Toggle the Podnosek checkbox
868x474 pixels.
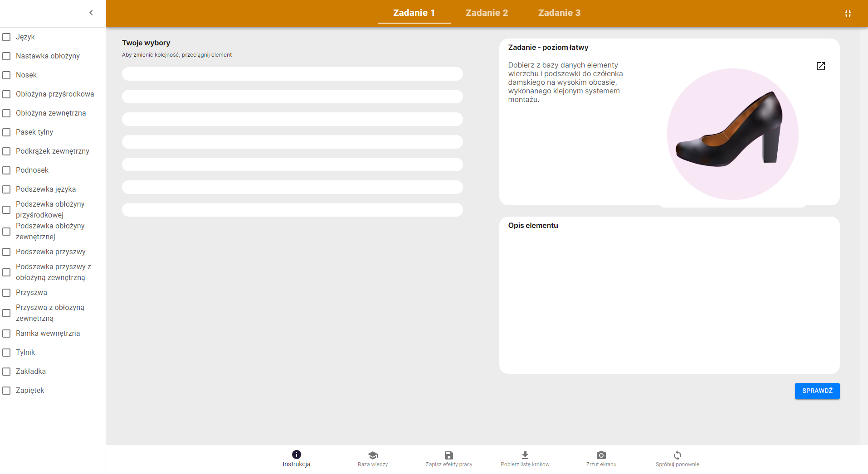pyautogui.click(x=7, y=170)
